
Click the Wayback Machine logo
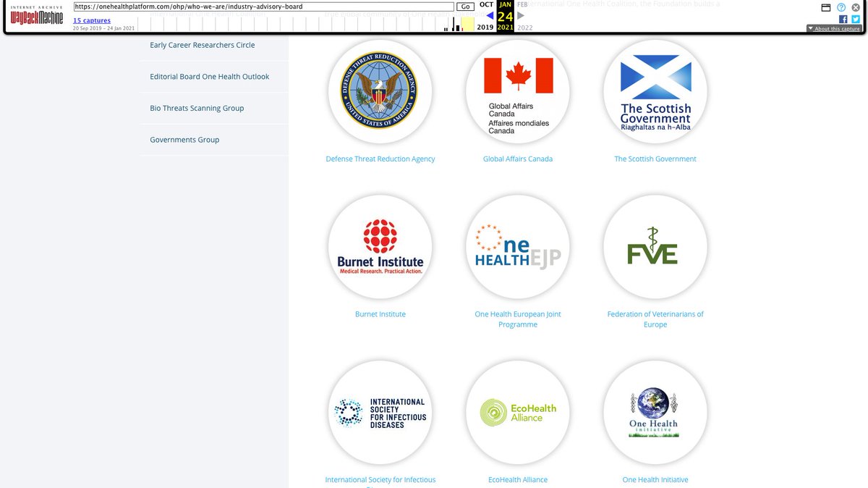[36, 16]
